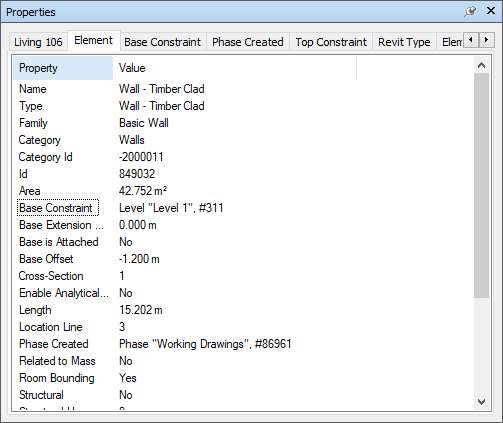The width and height of the screenshot is (503, 423).
Task: Click the Level "Level 1", #311 value
Action: (x=171, y=208)
